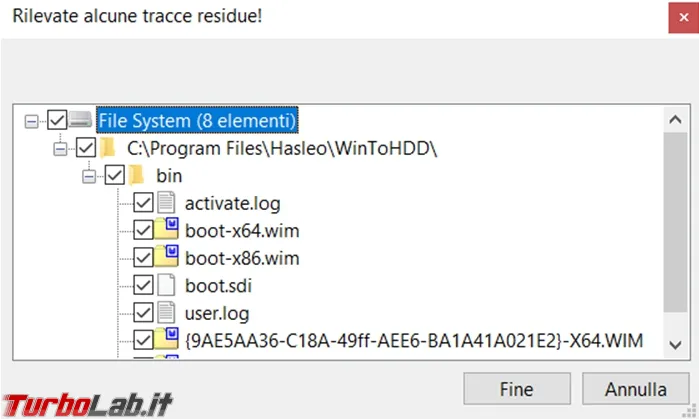Image resolution: width=699 pixels, height=419 pixels.
Task: Select the user.log tree entry
Action: [217, 313]
